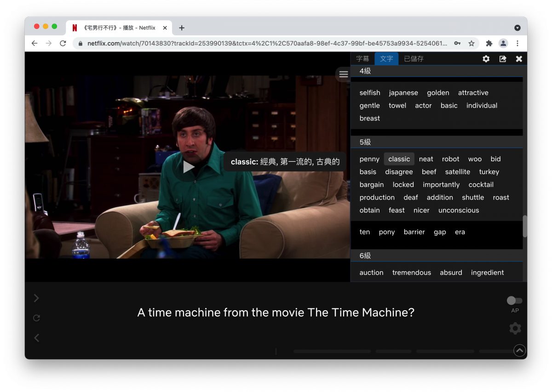Click the word "shuttle"
The height and width of the screenshot is (392, 552).
tap(473, 198)
